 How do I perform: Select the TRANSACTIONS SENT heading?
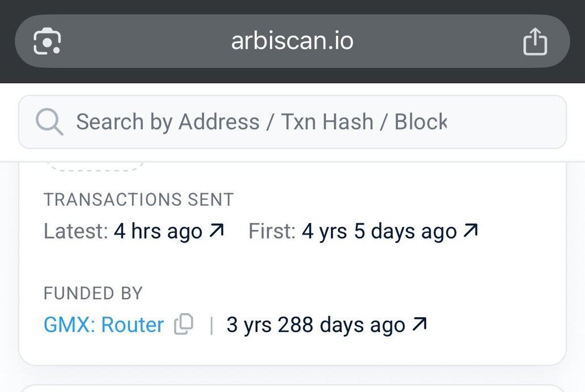[x=139, y=199]
